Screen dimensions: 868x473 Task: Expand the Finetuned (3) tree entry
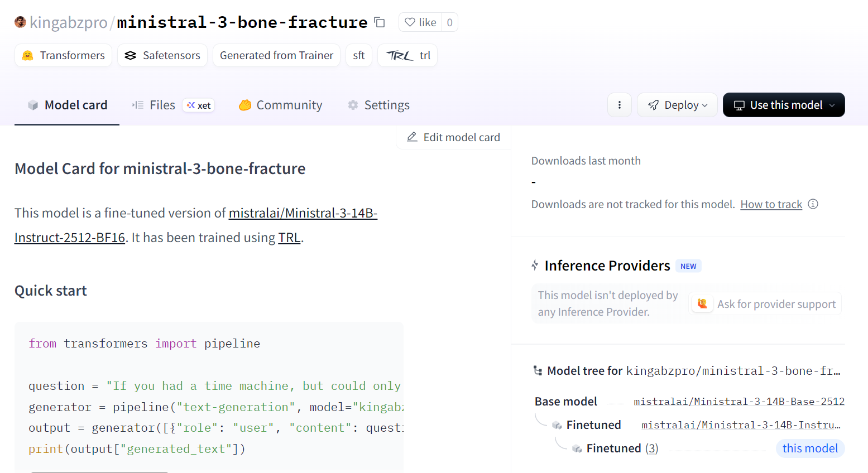(x=622, y=448)
